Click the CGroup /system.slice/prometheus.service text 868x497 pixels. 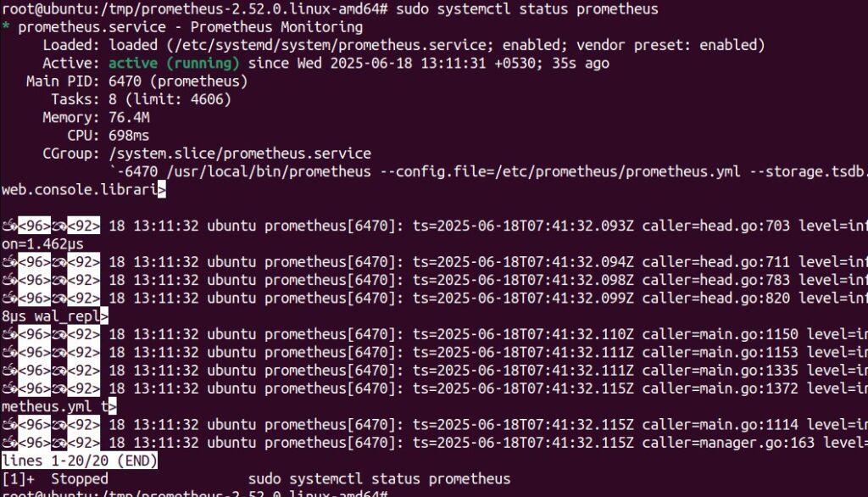click(x=240, y=154)
